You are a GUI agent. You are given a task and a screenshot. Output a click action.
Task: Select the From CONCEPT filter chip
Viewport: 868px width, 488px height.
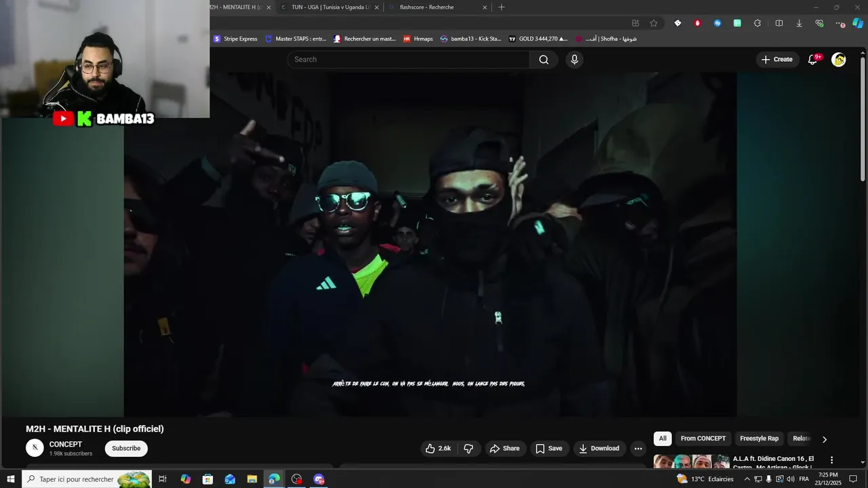tap(703, 439)
